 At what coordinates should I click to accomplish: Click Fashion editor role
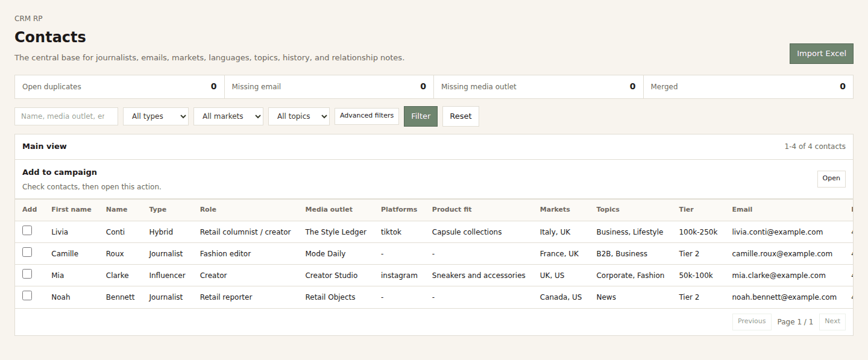point(225,254)
